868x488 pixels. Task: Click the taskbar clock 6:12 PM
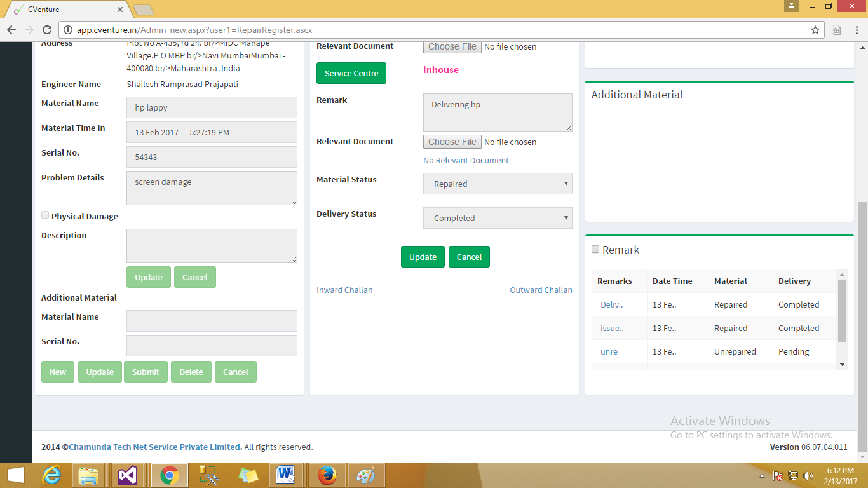pyautogui.click(x=840, y=471)
